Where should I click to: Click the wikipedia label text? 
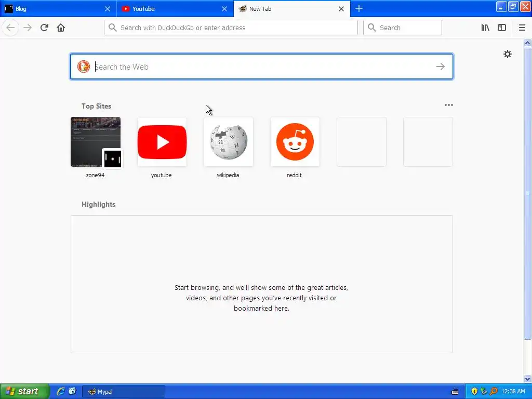pyautogui.click(x=228, y=175)
